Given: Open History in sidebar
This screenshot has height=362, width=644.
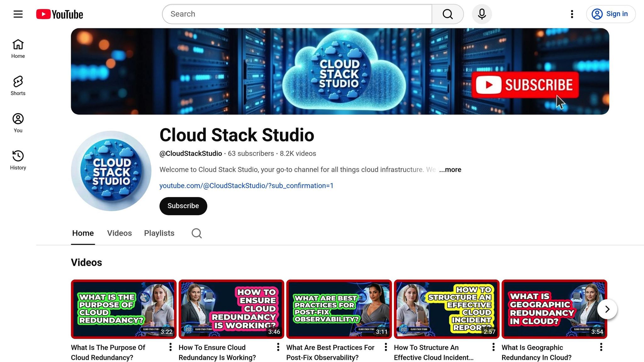Looking at the screenshot, I should (18, 160).
